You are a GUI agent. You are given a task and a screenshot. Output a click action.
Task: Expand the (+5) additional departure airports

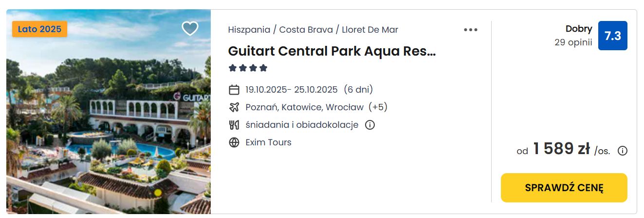pyautogui.click(x=378, y=107)
